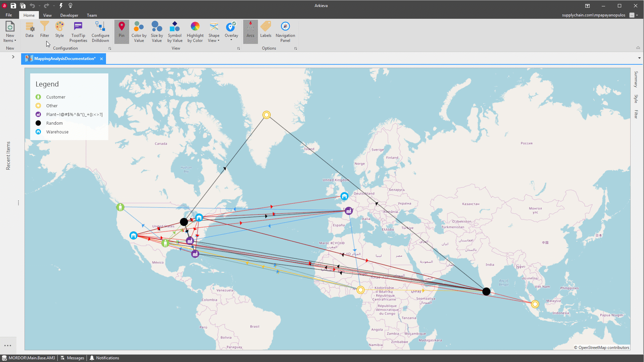Switch to the Developer ribbon tab
The width and height of the screenshot is (644, 362).
coord(69,15)
